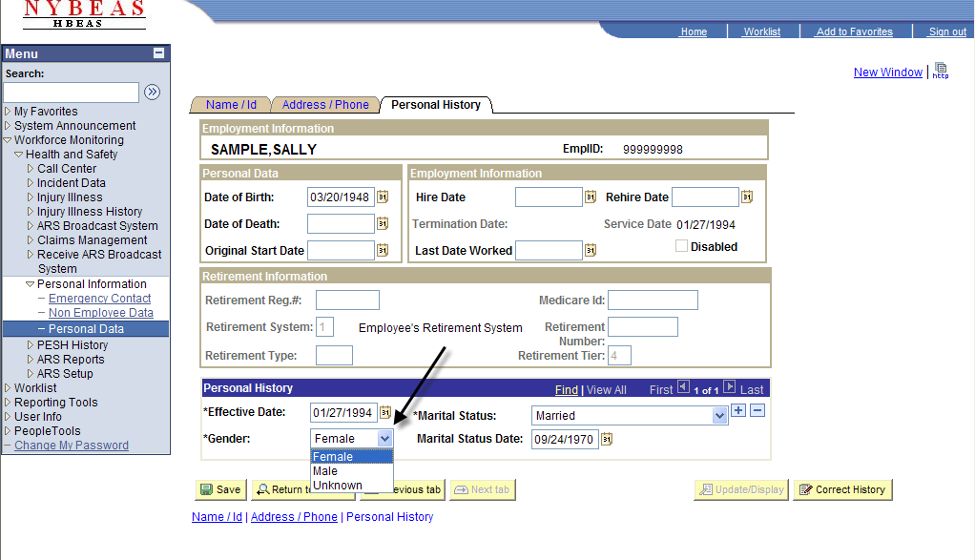Toggle the Disabled checkbox
Screen dimensions: 975x560
pyautogui.click(x=681, y=246)
